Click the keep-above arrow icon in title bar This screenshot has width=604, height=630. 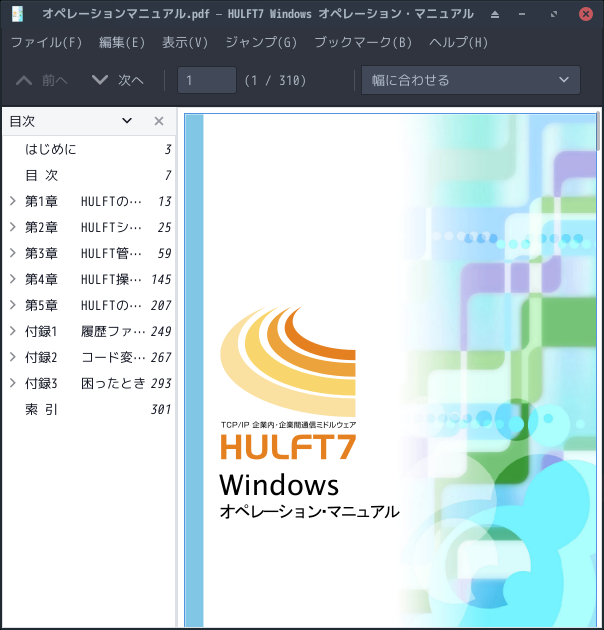point(495,14)
